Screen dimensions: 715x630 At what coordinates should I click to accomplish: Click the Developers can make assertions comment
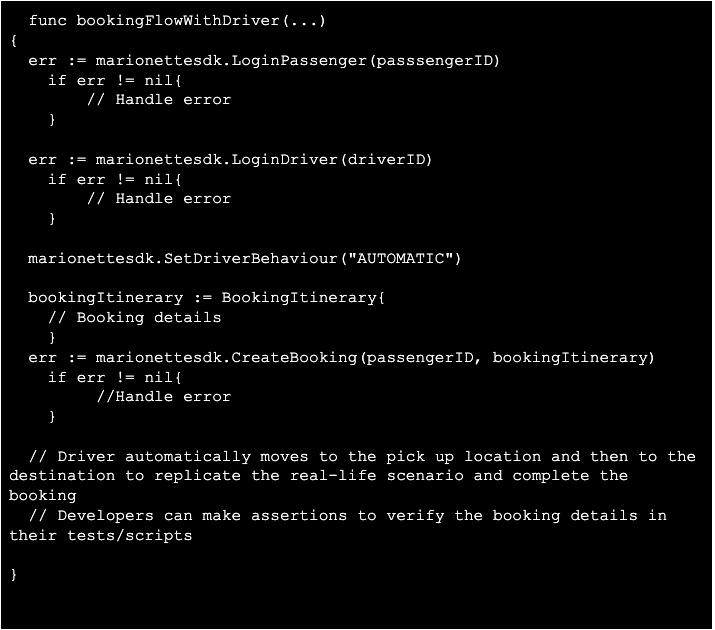click(338, 525)
